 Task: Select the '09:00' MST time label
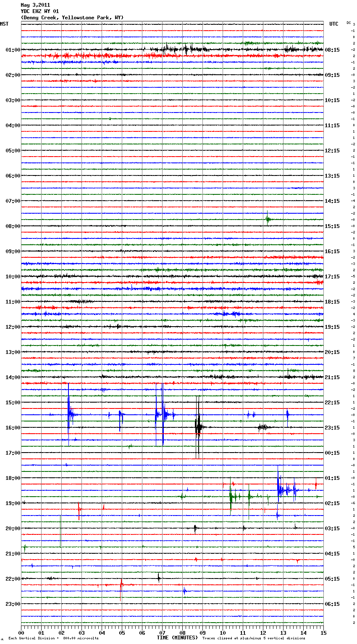pos(13,251)
